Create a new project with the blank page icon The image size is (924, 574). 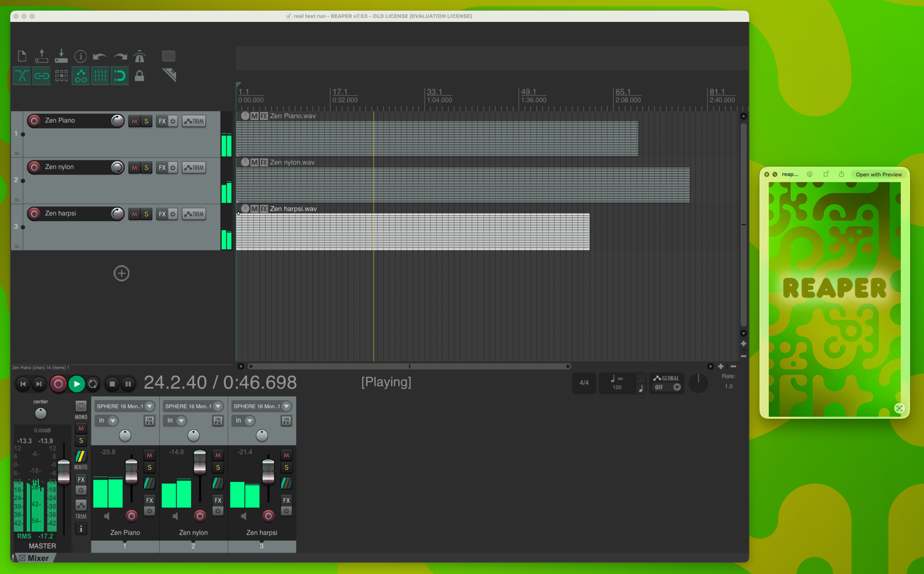22,56
